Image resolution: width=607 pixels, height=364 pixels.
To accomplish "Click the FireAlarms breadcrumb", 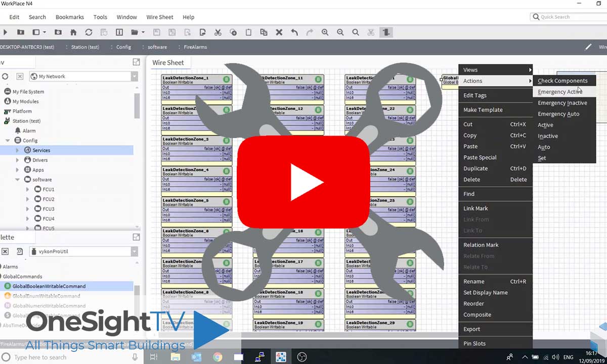I will pyautogui.click(x=195, y=47).
